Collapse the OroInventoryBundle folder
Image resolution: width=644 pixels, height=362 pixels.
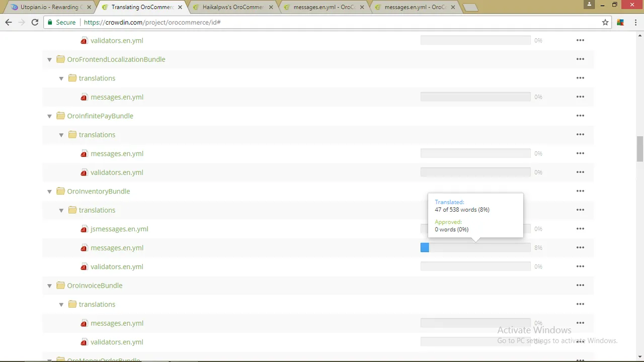tap(49, 192)
